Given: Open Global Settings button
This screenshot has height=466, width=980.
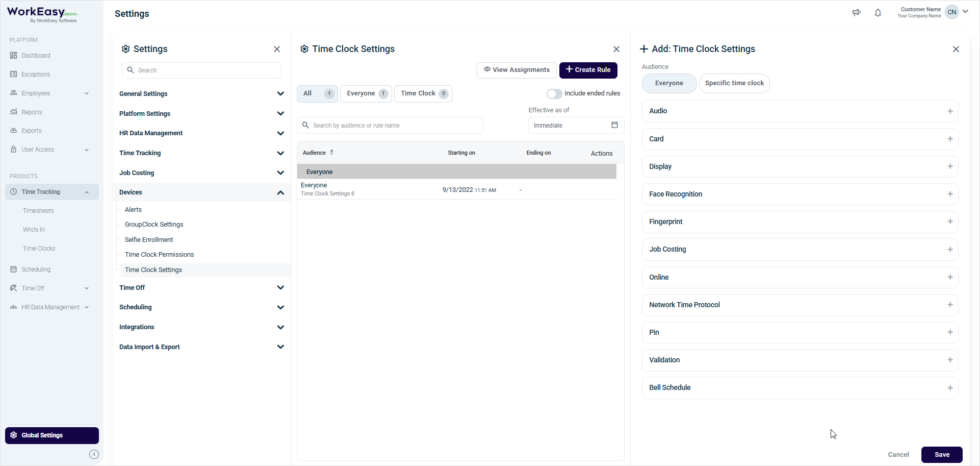Looking at the screenshot, I should (x=52, y=435).
